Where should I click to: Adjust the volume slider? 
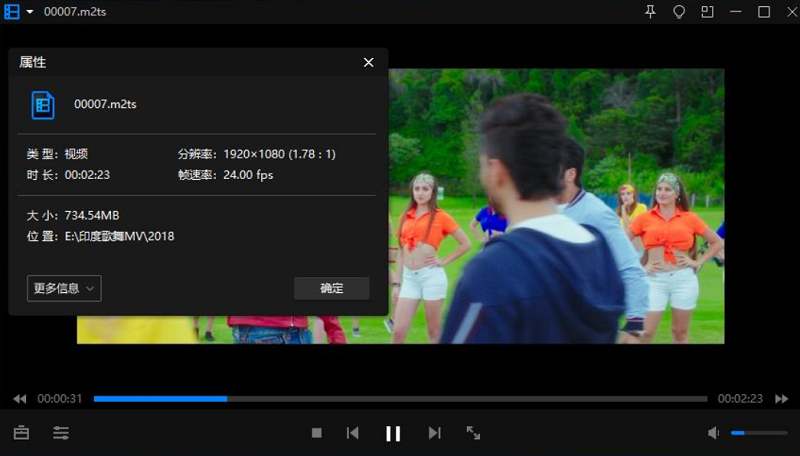(x=759, y=433)
